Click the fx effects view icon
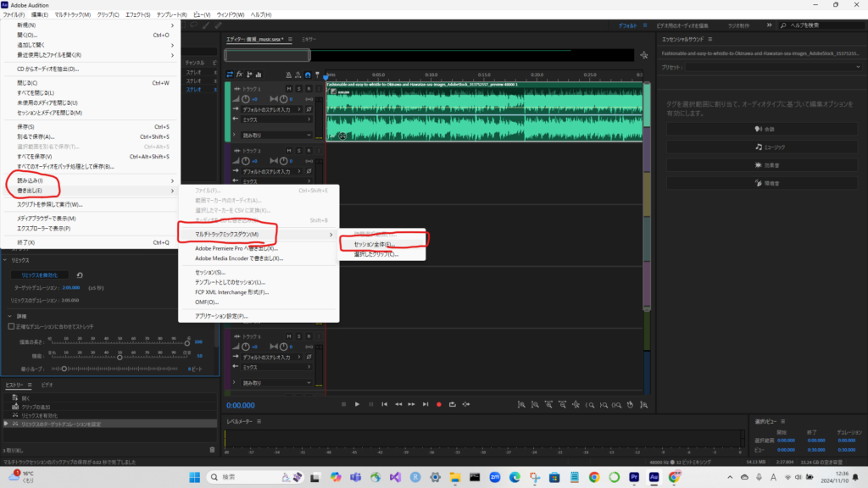The image size is (868, 488). 240,75
